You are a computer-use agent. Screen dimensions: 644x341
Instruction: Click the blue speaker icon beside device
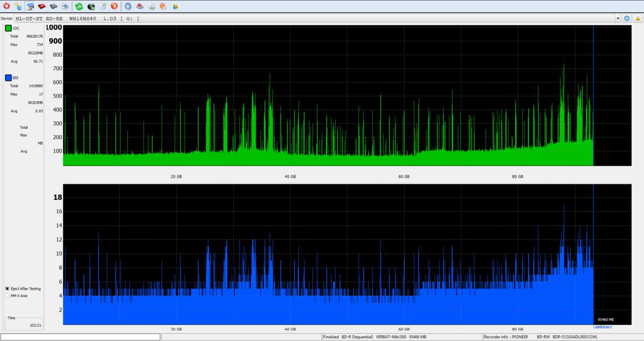click(x=627, y=19)
